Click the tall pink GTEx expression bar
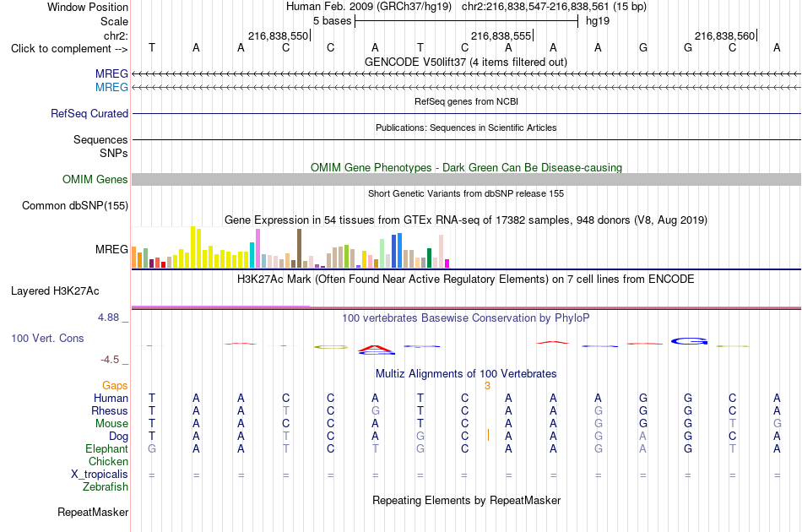The width and height of the screenshot is (802, 532). (x=257, y=248)
